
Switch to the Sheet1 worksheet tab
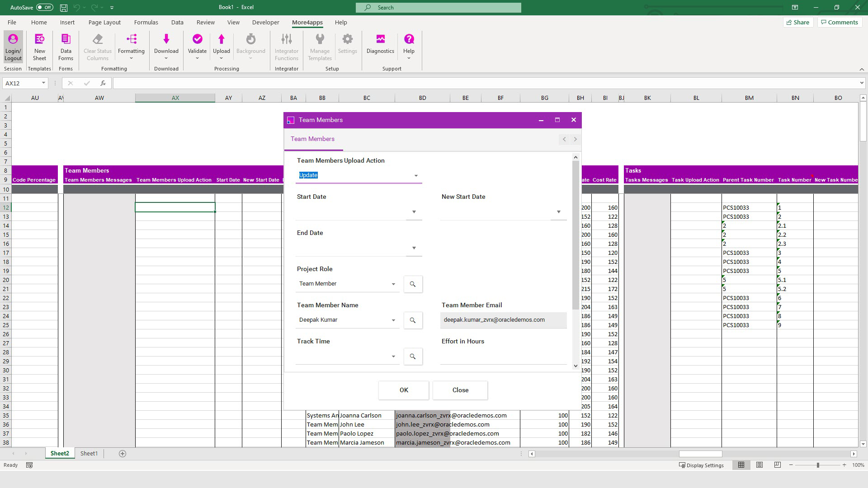click(89, 453)
